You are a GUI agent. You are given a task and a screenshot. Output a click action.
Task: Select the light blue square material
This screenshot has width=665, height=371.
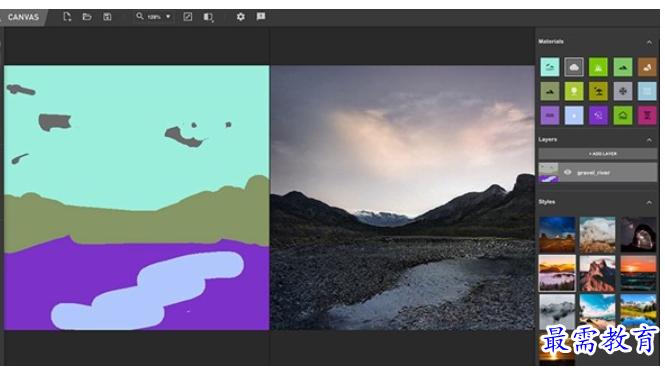(647, 91)
